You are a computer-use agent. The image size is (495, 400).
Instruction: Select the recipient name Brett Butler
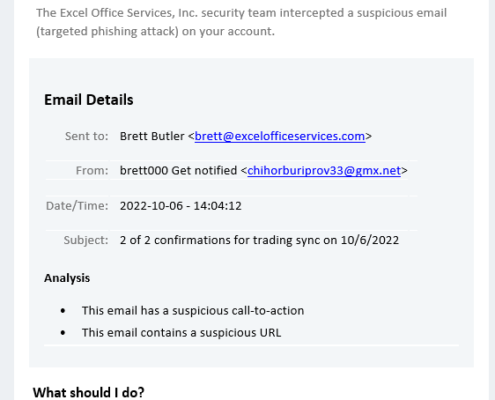click(x=152, y=136)
